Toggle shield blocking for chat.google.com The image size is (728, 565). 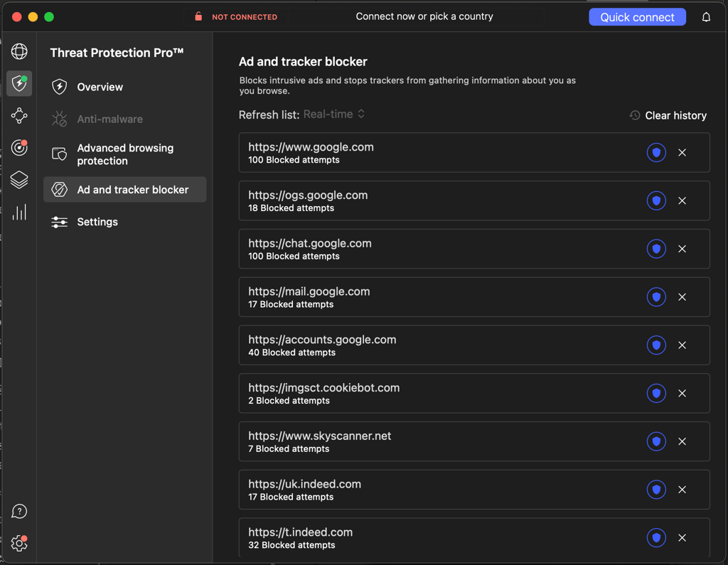tap(656, 249)
